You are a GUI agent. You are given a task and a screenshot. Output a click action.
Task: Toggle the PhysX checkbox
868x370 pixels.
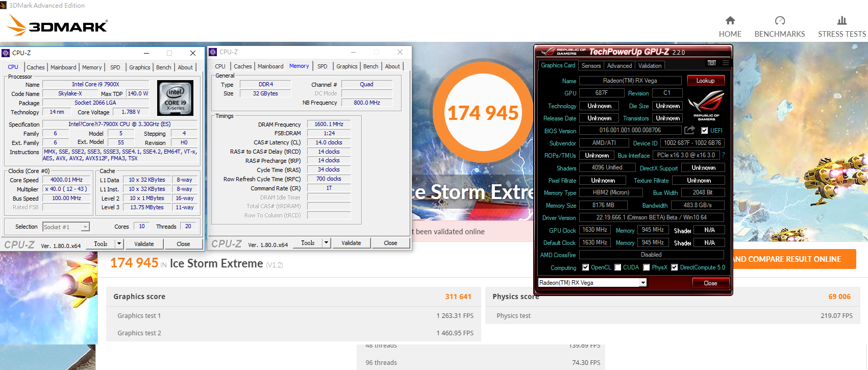coord(647,267)
